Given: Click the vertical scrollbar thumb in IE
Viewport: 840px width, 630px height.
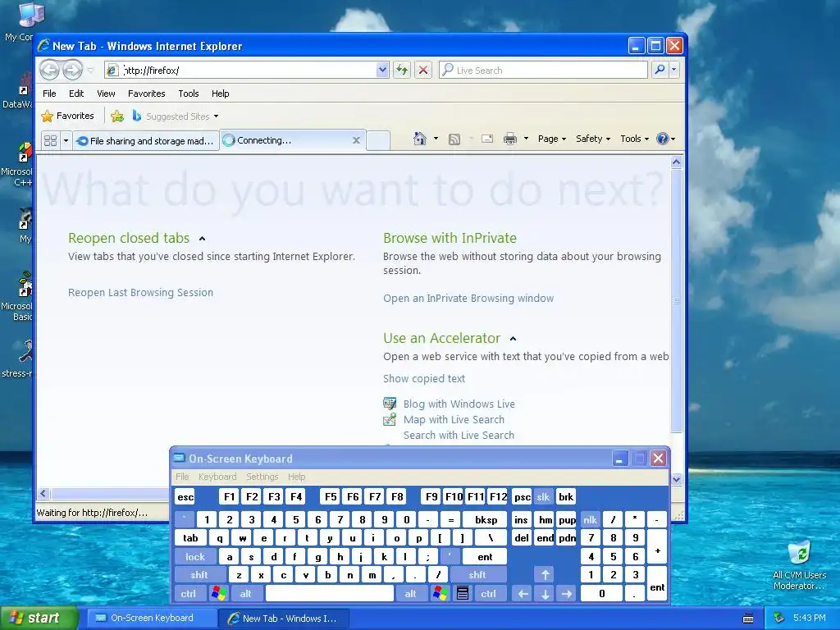Looking at the screenshot, I should click(676, 300).
